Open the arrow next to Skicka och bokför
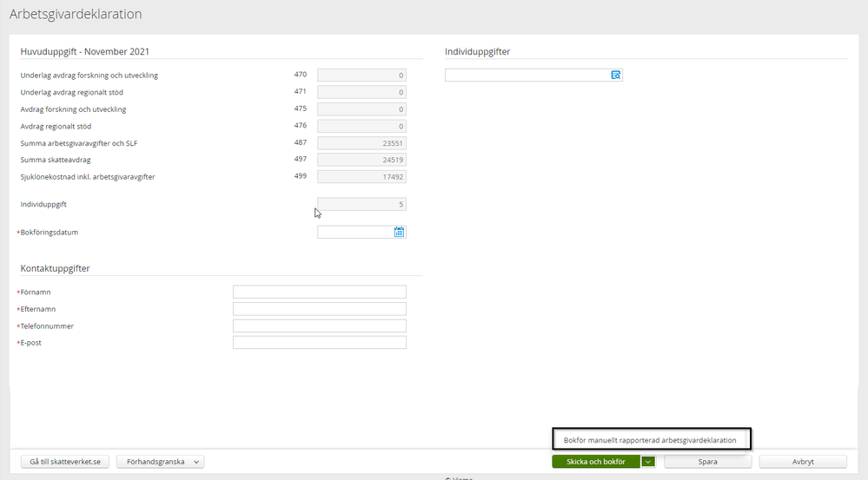Screen dimensions: 868x480 click(x=648, y=462)
